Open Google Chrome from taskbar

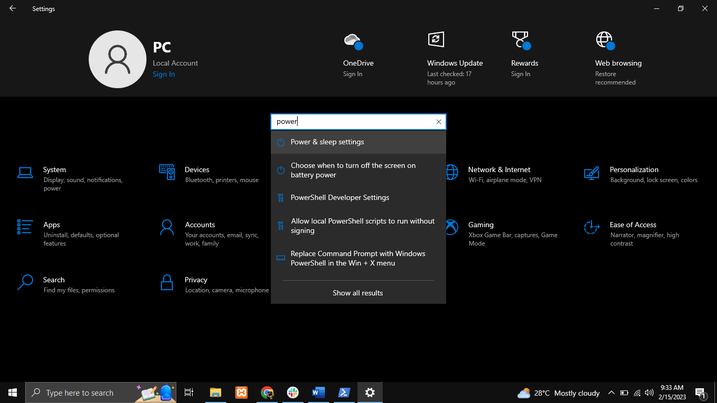point(267,392)
